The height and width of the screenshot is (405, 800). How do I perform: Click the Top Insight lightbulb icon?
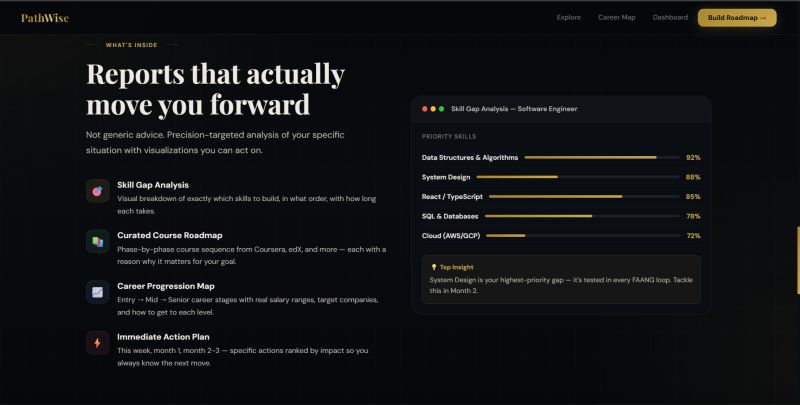coord(434,267)
